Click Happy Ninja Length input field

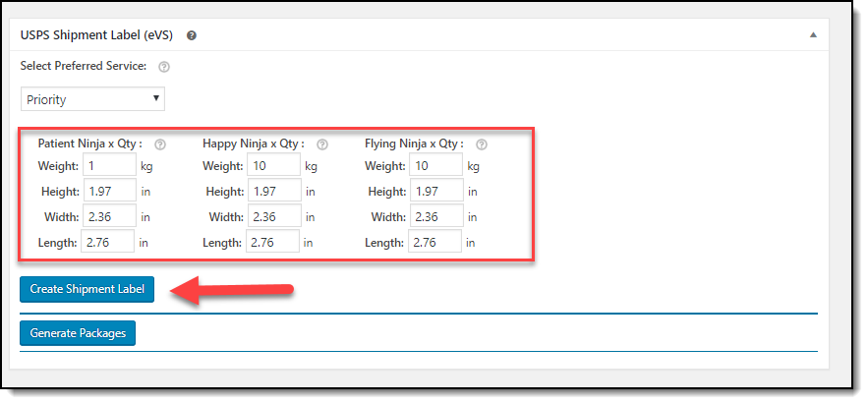(x=273, y=242)
